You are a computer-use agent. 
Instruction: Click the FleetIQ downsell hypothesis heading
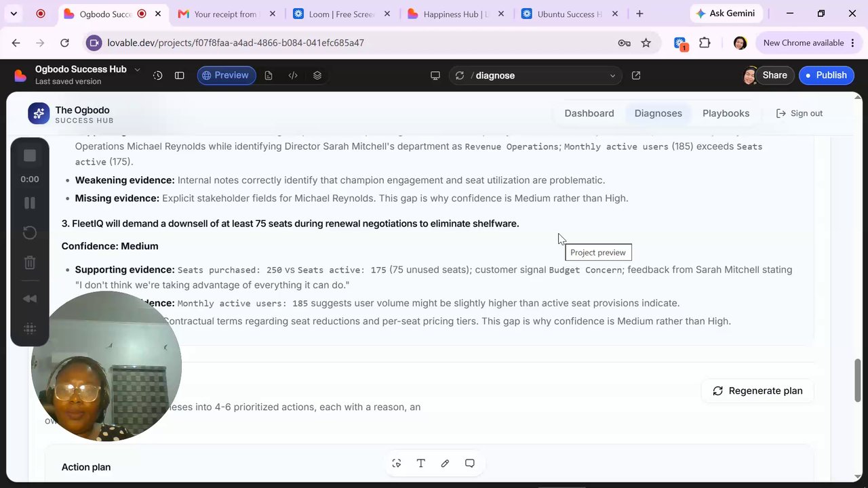[x=290, y=224]
